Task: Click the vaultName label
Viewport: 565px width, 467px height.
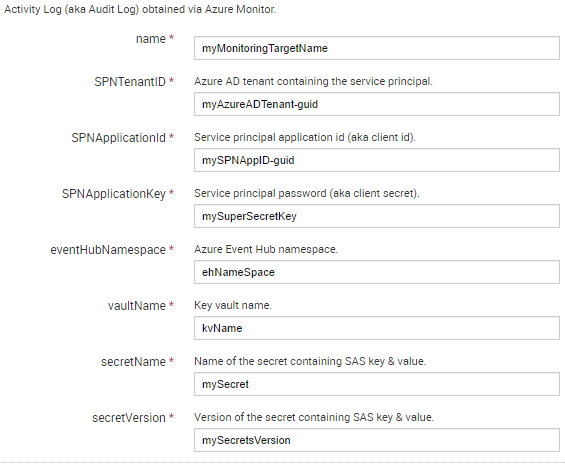Action: pyautogui.click(x=137, y=306)
